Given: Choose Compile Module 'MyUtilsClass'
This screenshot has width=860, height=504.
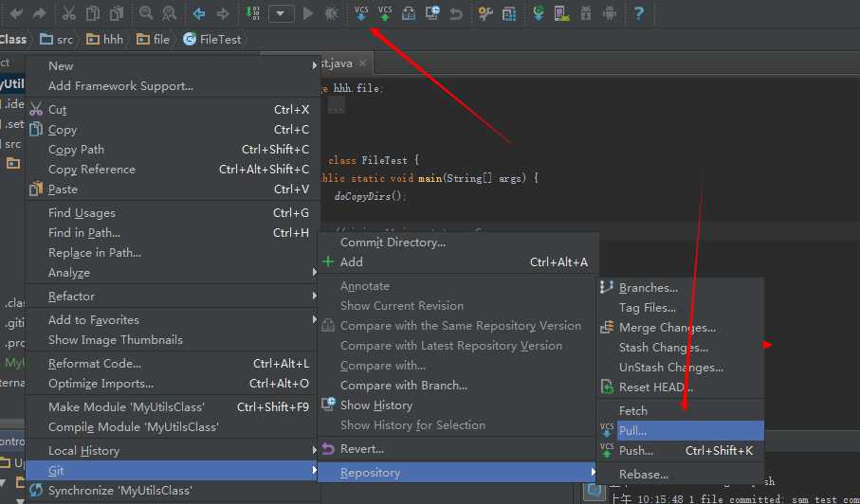Looking at the screenshot, I should click(174, 426).
